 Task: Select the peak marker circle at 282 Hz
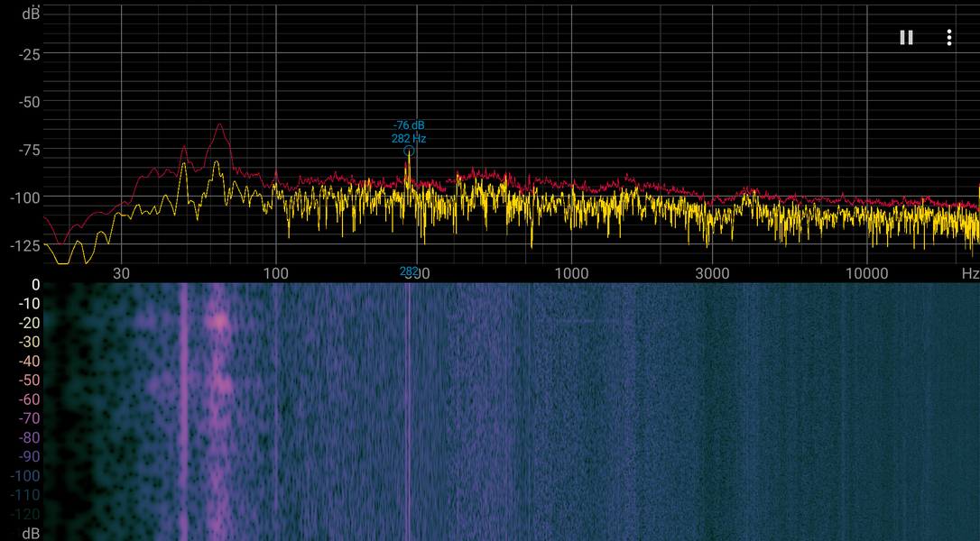(409, 151)
